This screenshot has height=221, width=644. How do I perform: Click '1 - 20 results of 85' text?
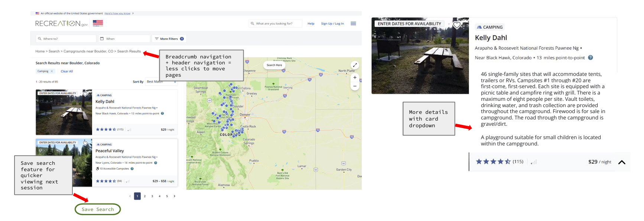pyautogui.click(x=47, y=82)
